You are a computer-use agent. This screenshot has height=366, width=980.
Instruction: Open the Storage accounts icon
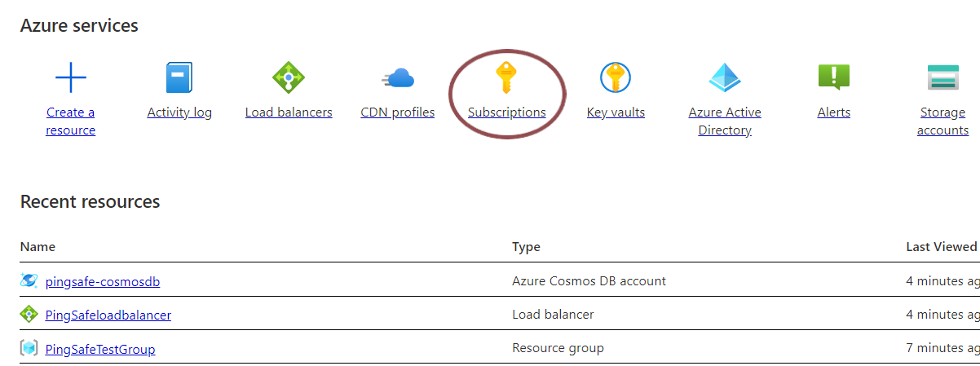942,78
